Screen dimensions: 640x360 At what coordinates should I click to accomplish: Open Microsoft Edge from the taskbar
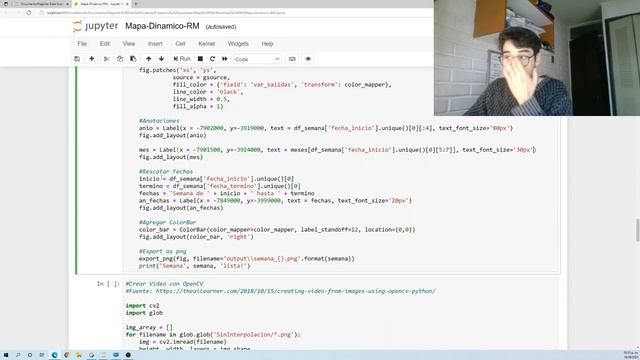click(x=54, y=355)
